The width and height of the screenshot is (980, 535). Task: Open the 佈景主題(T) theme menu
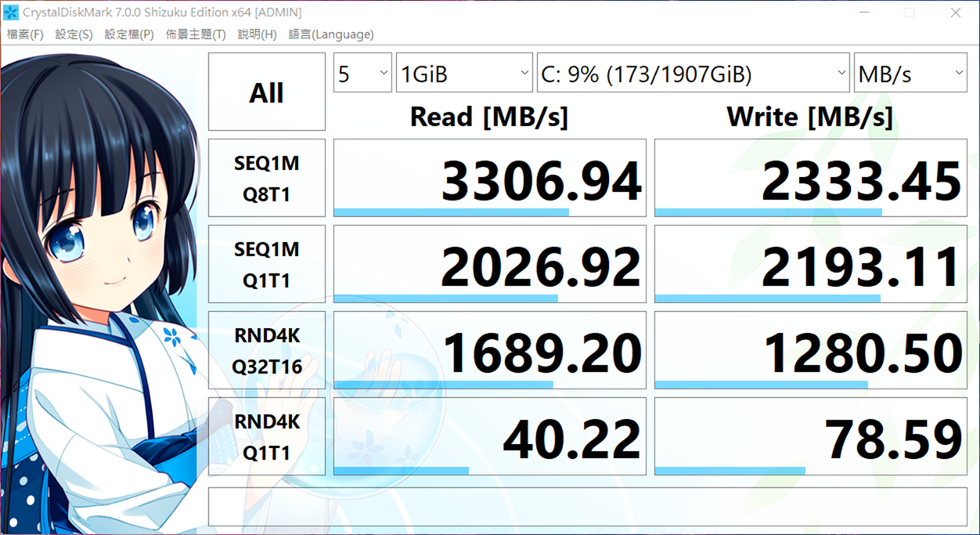tap(196, 34)
